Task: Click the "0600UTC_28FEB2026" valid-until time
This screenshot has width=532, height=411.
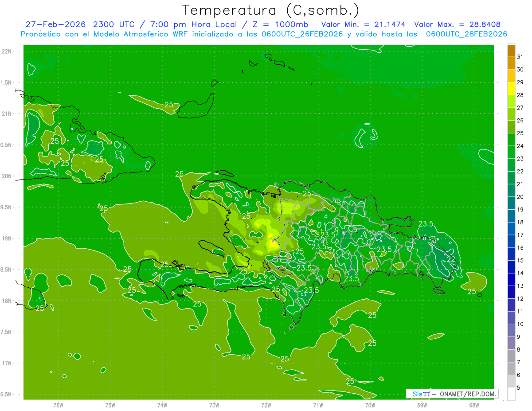Action: 466,34
